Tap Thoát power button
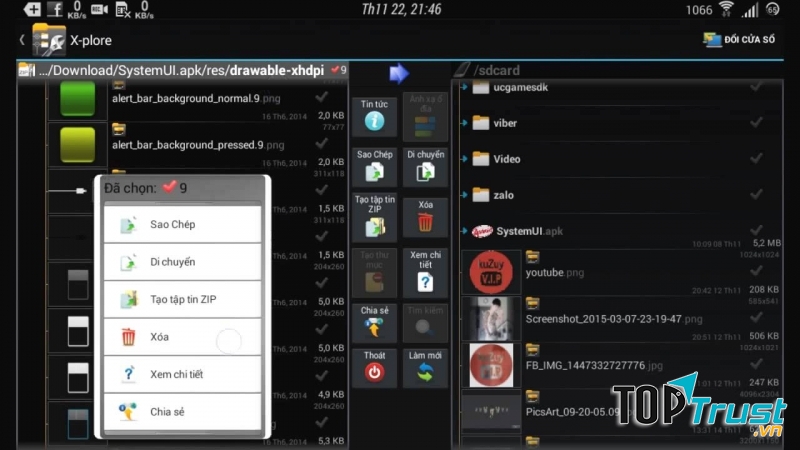 374,368
